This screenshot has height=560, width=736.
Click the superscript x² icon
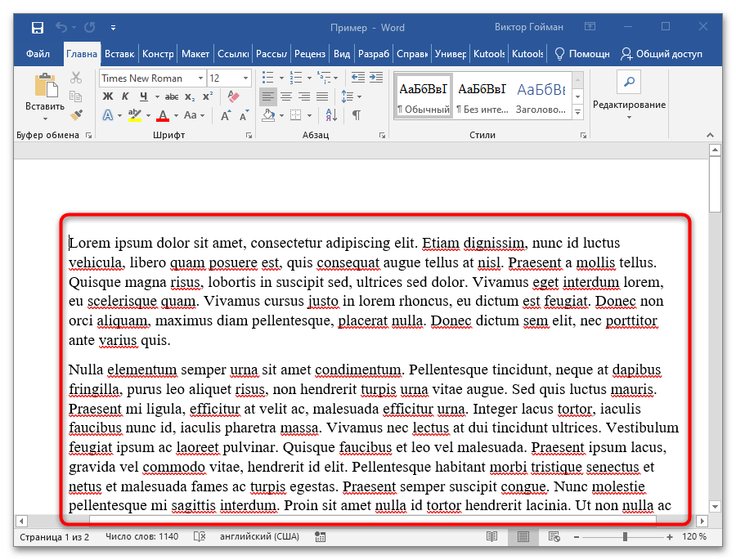209,96
